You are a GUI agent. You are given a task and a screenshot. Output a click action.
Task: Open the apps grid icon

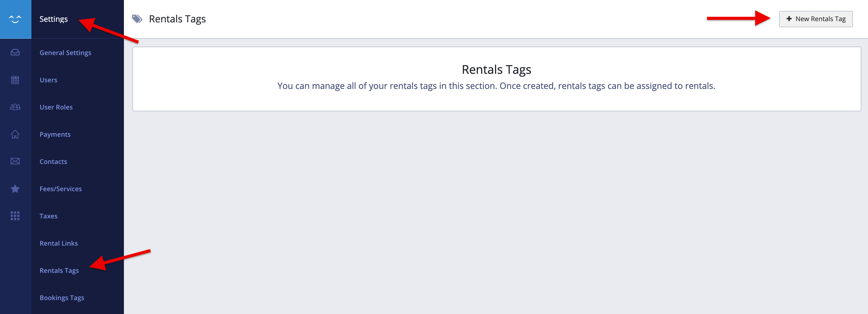point(15,216)
